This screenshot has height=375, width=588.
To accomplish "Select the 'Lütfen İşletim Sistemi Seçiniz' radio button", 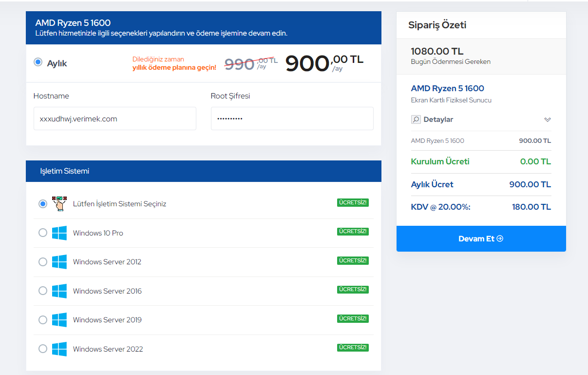I will tap(43, 204).
